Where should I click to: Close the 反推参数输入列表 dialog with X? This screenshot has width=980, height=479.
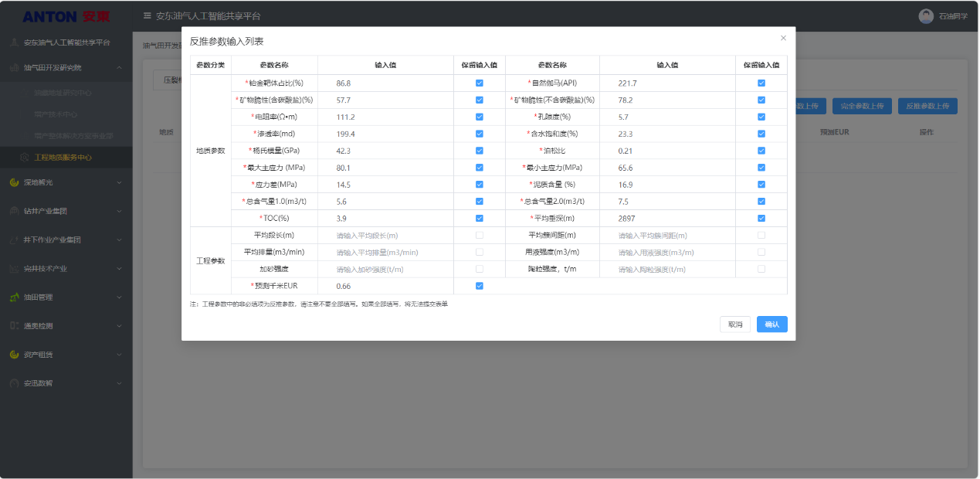[x=783, y=38]
